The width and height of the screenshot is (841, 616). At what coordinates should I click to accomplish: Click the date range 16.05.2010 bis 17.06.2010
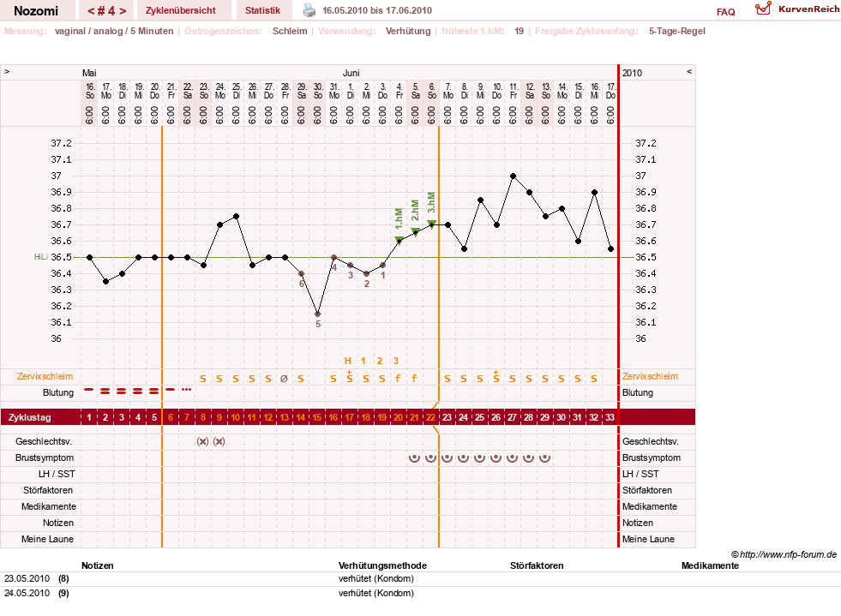[377, 10]
